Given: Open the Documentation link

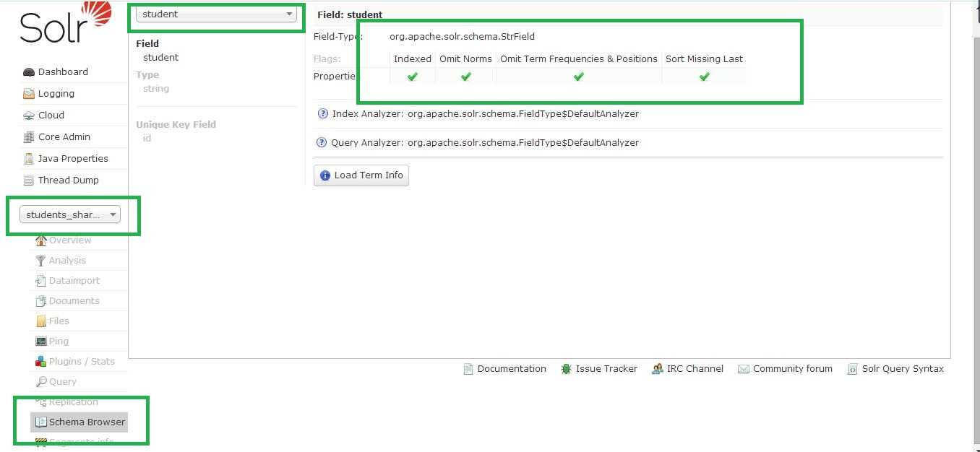Looking at the screenshot, I should click(512, 368).
